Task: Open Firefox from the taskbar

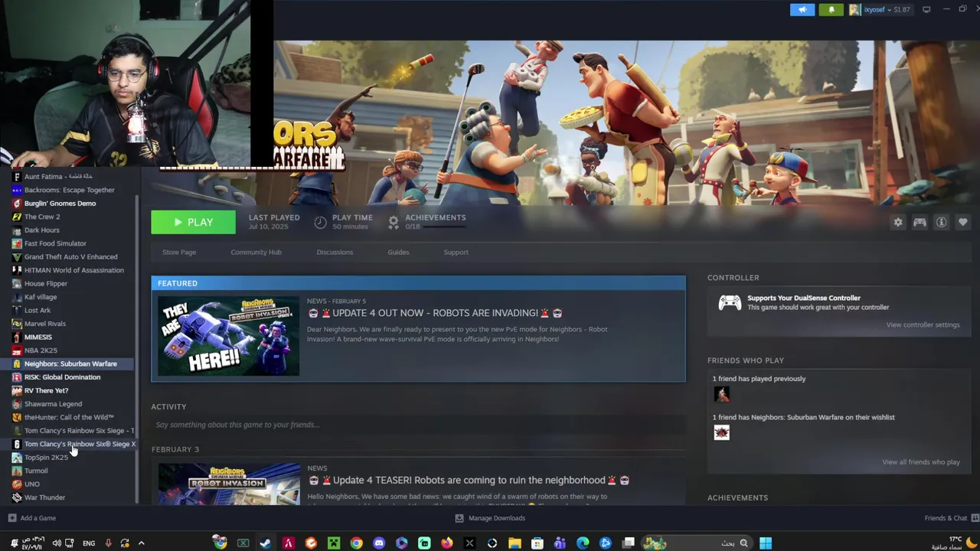Action: [447, 543]
